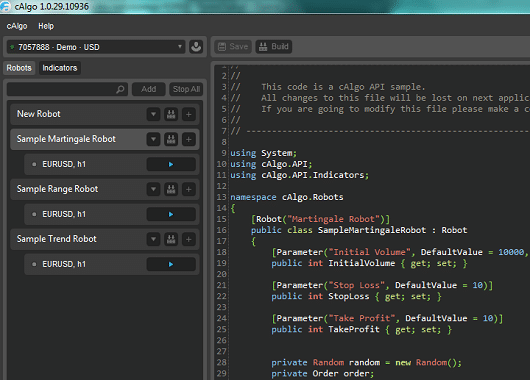Select the Sample Range Robot entry
Screen dimensions: 530x380
(x=105, y=189)
